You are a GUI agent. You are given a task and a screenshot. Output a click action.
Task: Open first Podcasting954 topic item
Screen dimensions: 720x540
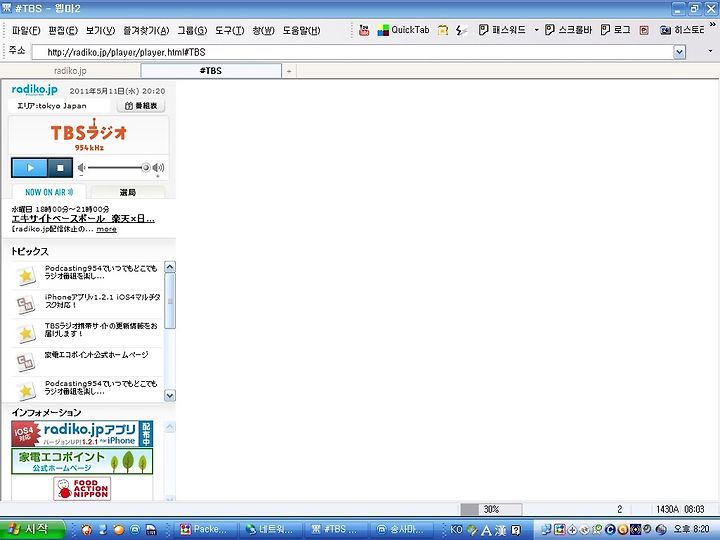101,272
